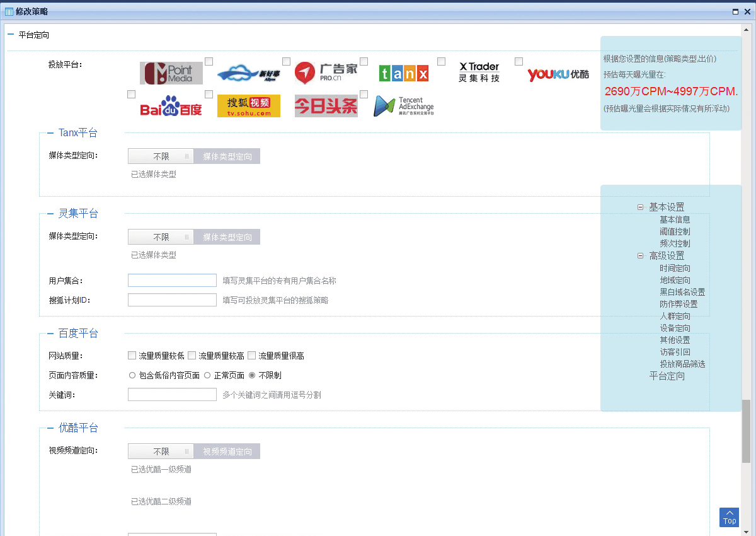
Task: Collapse the 百度平台 section
Action: (x=50, y=334)
